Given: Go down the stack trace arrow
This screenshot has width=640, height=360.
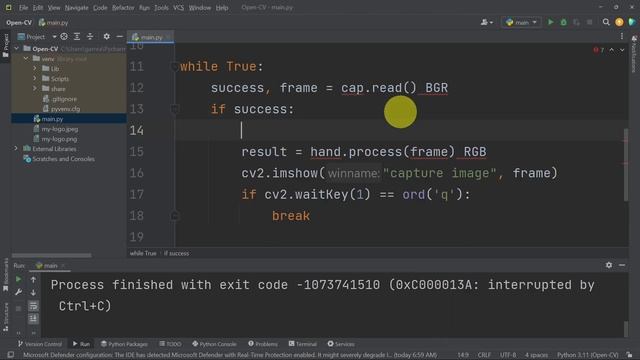Looking at the screenshot, I should pos(33,292).
